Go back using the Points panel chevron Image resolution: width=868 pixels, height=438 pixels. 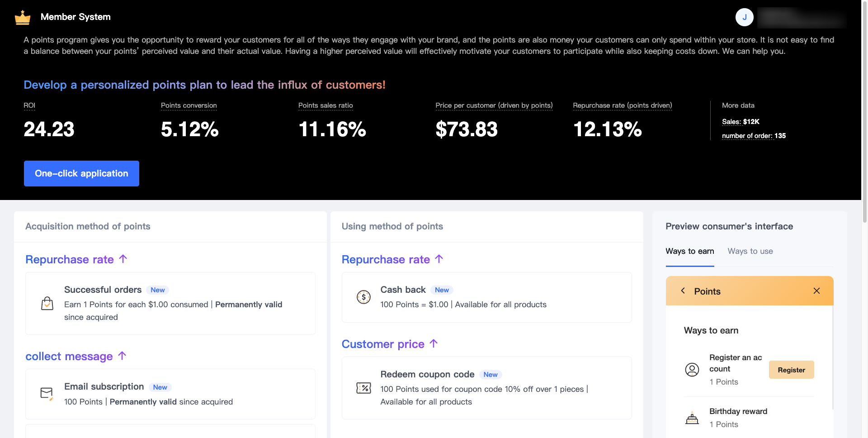[x=683, y=291]
